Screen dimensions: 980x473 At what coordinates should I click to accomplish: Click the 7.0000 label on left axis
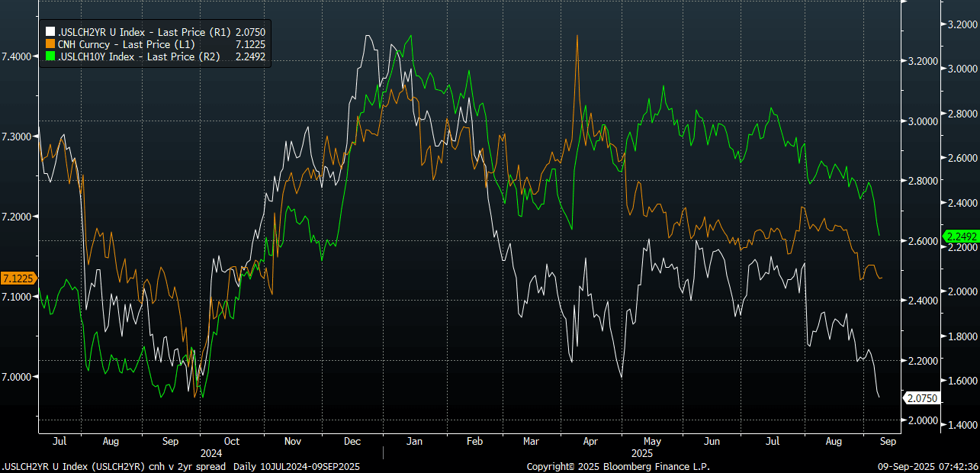tap(17, 377)
